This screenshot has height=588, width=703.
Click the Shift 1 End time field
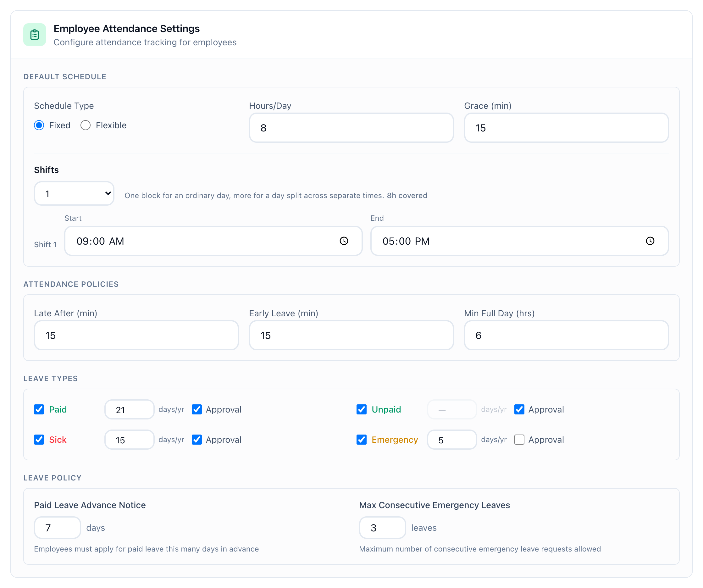(520, 241)
